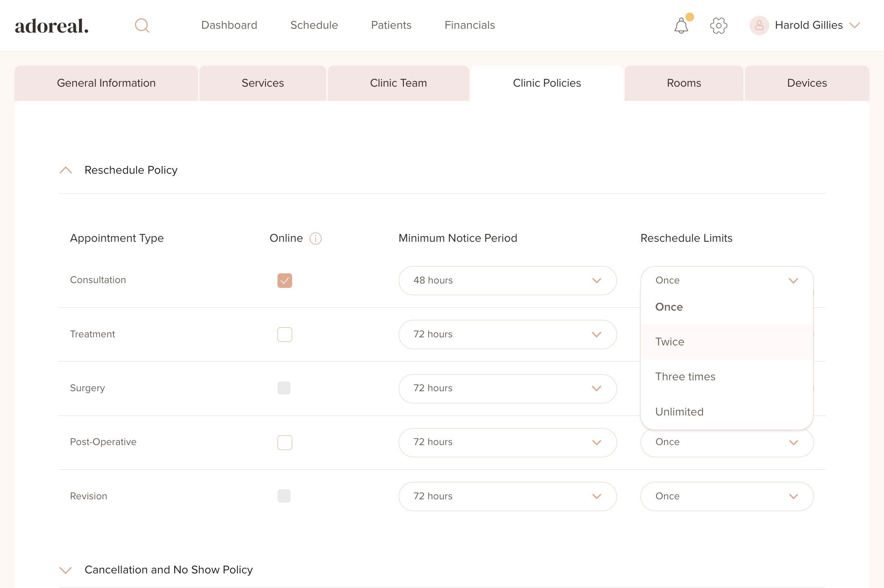Enable Online for Treatment
This screenshot has width=884, height=588.
point(284,334)
